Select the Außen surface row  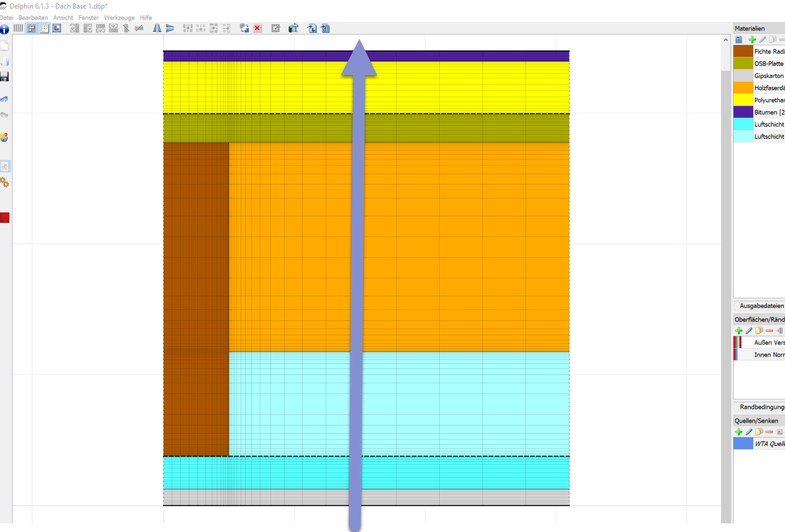coord(759,342)
